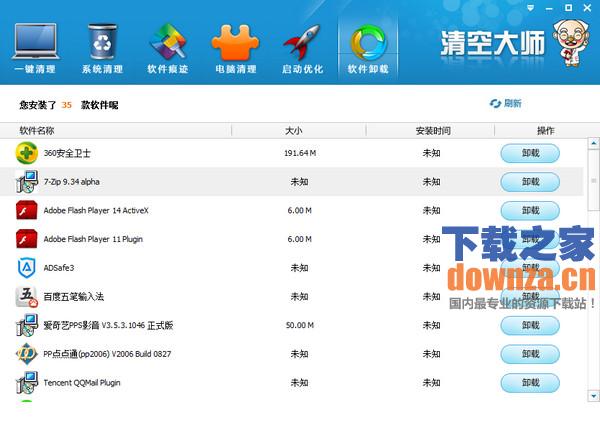Open 电脑清理 puzzle piece icon
The image size is (600, 428).
[x=235, y=42]
